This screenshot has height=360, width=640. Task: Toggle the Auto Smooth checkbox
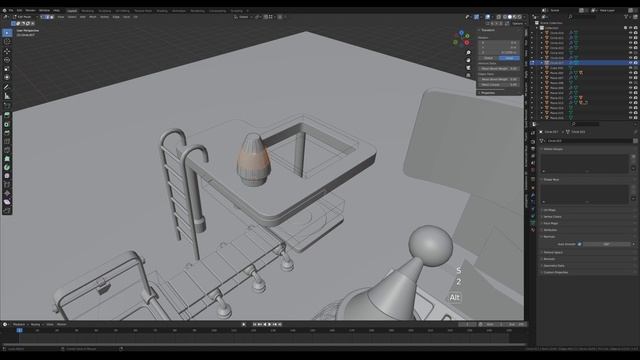tap(580, 244)
